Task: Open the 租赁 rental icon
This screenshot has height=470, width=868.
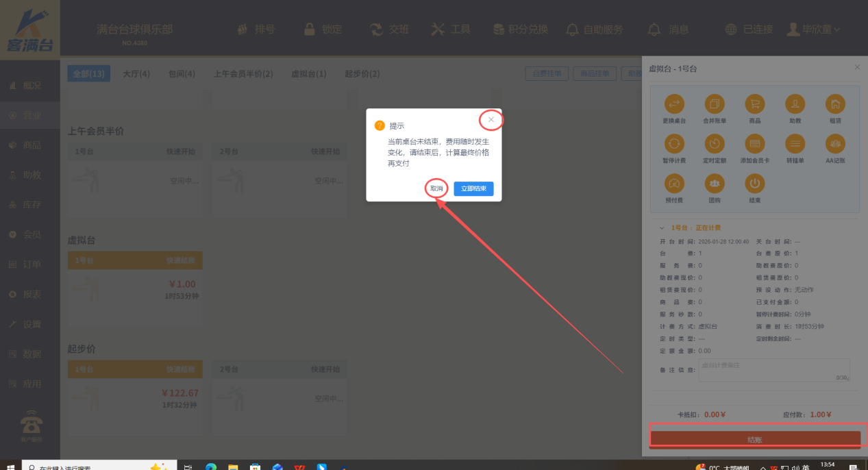Action: [836, 103]
